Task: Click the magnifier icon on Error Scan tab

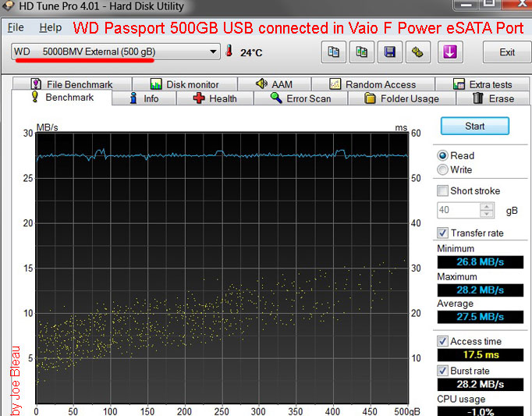Action: click(x=276, y=98)
